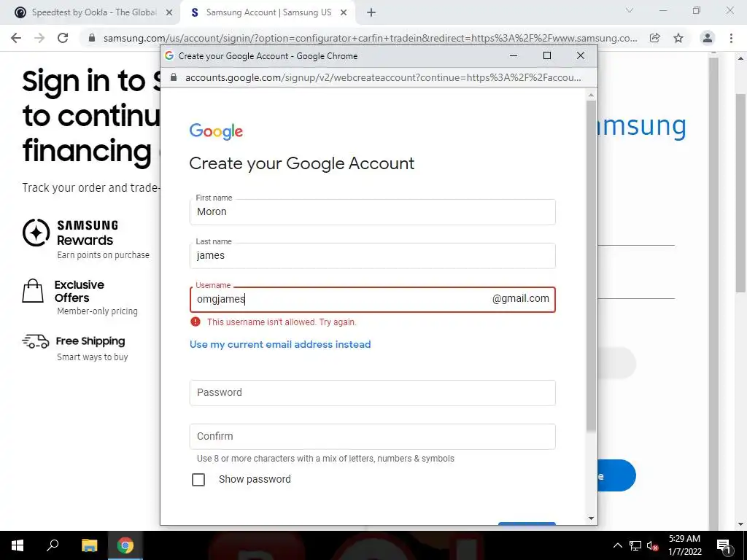
Task: Open the Windows Start menu
Action: coord(18,545)
